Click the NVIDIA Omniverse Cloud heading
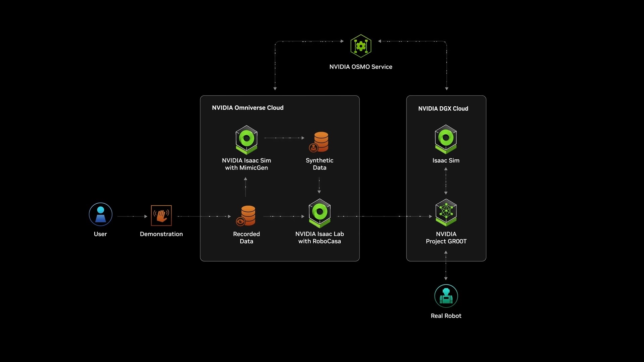The image size is (644, 362). (x=248, y=108)
